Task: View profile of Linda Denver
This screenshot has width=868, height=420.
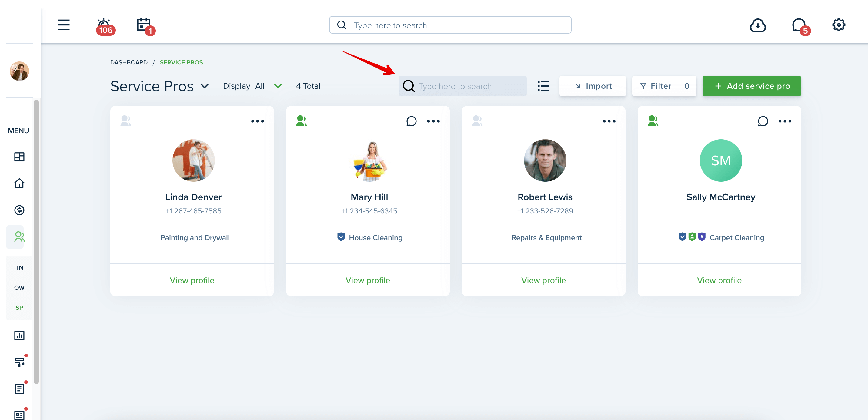Action: [x=192, y=280]
